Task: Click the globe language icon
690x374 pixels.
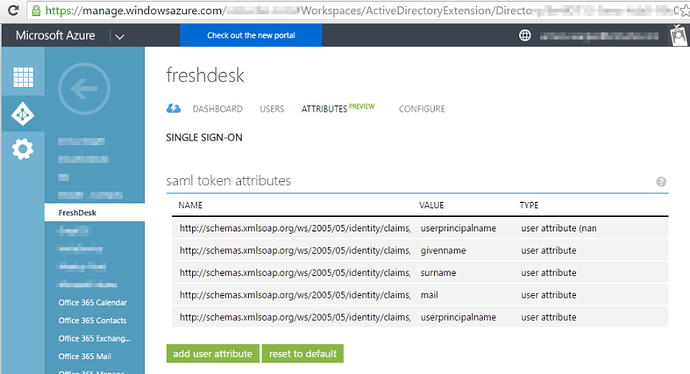Action: click(525, 36)
